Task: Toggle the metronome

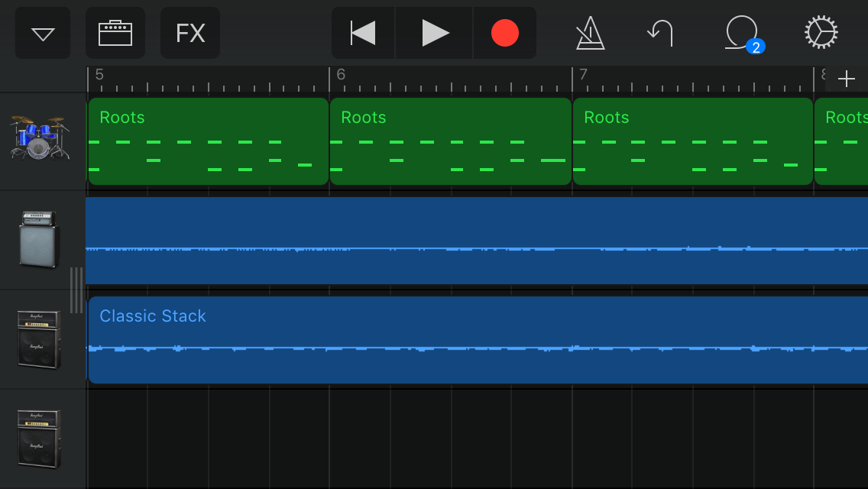Action: 590,33
